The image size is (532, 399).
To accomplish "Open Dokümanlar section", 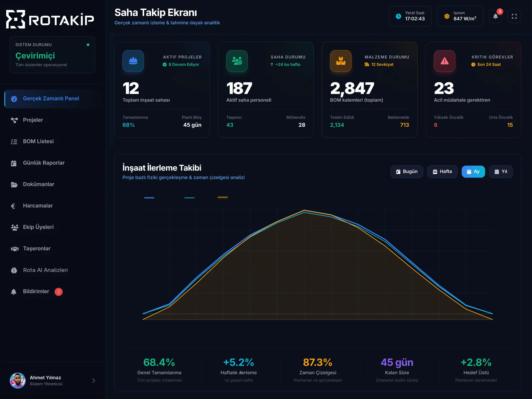I will [53, 185].
